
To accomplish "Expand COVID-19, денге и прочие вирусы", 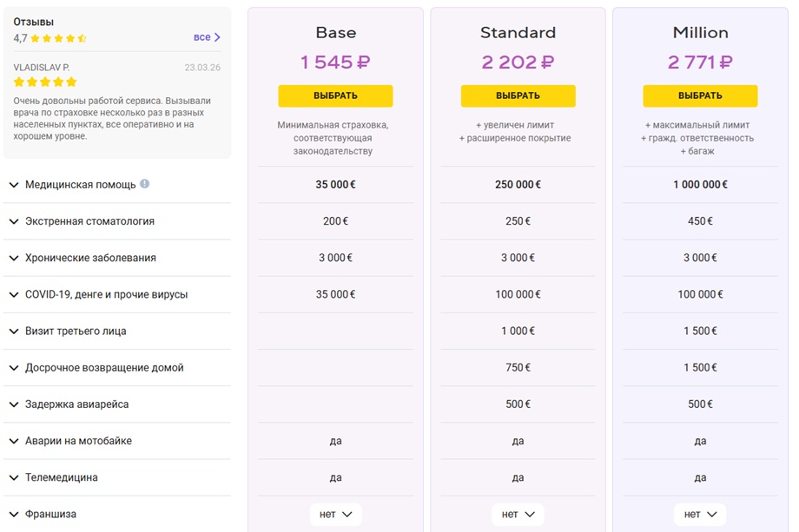I will 116,295.
